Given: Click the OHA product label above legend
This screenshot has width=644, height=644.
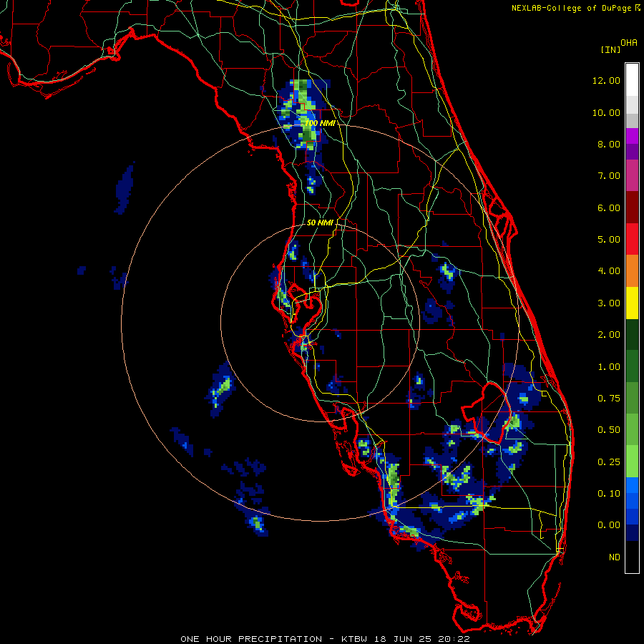Looking at the screenshot, I should pos(629,43).
